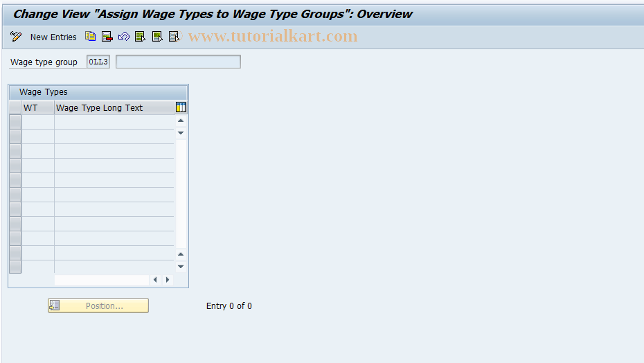This screenshot has width=644, height=363.
Task: Click the lower scroll up arrow
Action: [181, 254]
